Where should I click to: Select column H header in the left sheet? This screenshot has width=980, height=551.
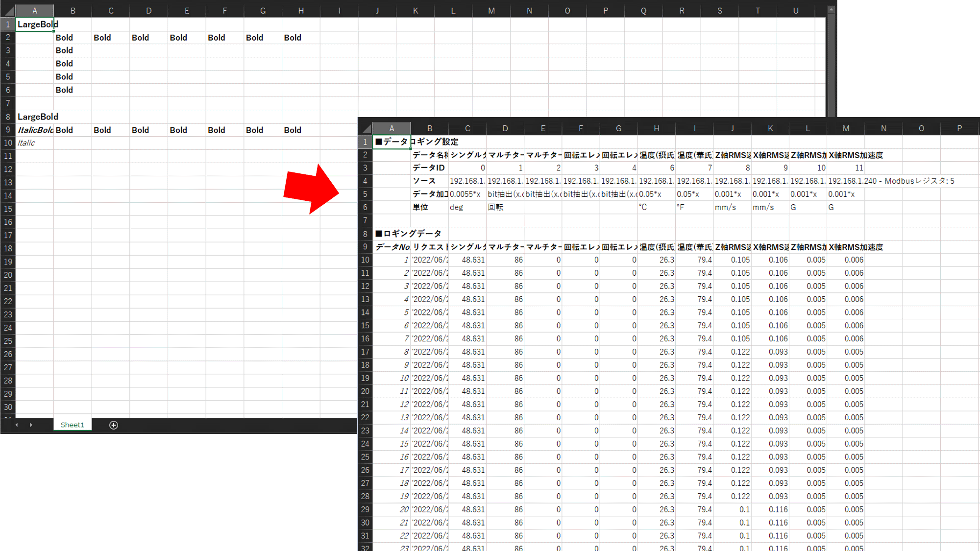click(x=301, y=11)
